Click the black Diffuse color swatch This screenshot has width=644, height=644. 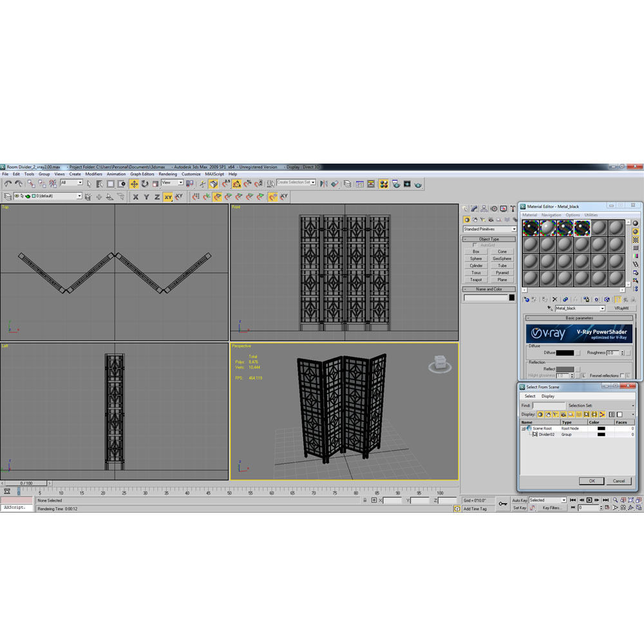coord(565,353)
